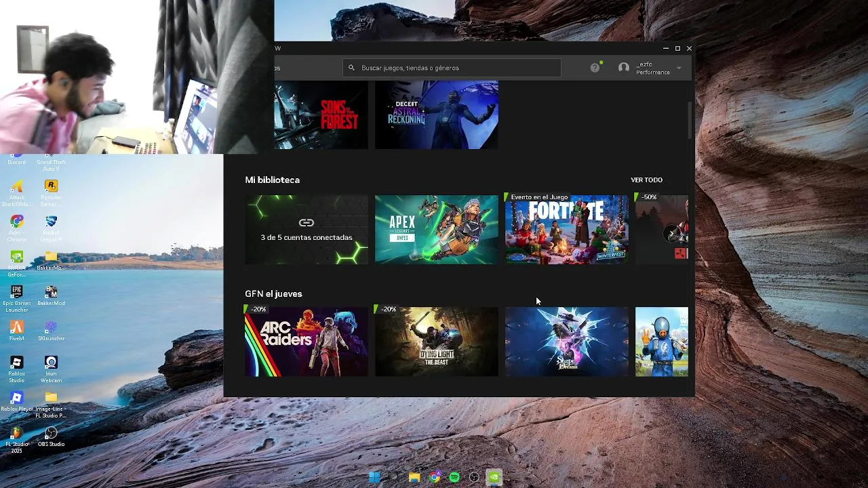868x488 pixels.
Task: Open the Sons of the Forest game tile
Action: pos(321,115)
